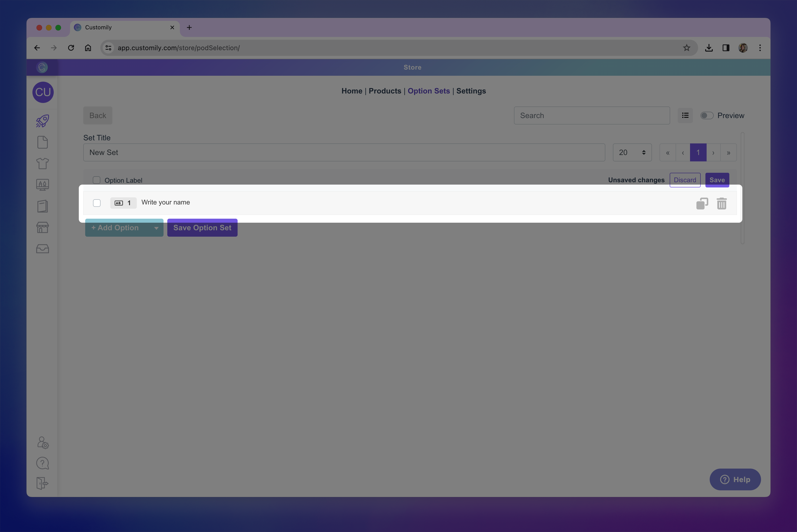Delete the Write your name option
Screen dimensions: 797x532
721,204
